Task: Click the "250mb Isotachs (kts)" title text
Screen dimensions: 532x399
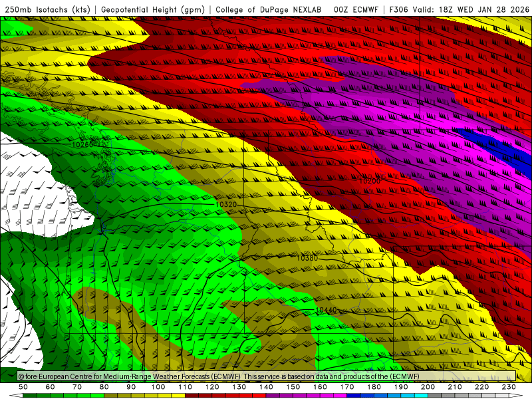Action: click(47, 9)
